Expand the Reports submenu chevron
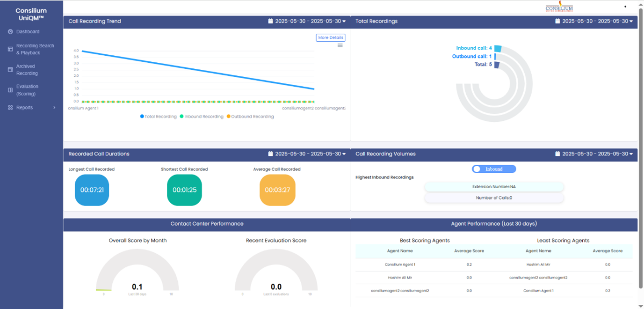This screenshot has height=309, width=644. tap(54, 108)
